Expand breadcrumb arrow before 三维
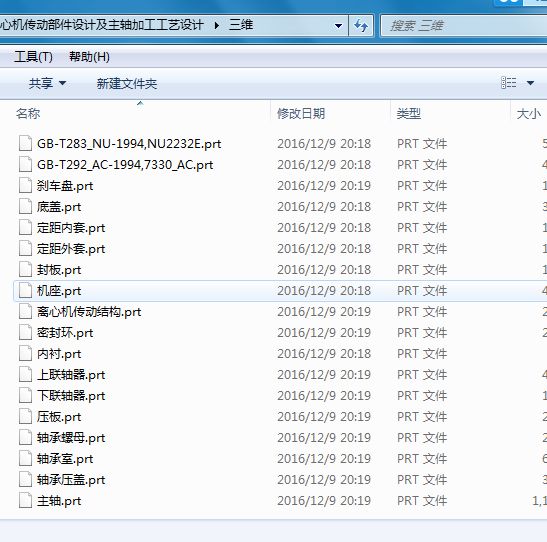The width and height of the screenshot is (547, 542). (x=217, y=25)
